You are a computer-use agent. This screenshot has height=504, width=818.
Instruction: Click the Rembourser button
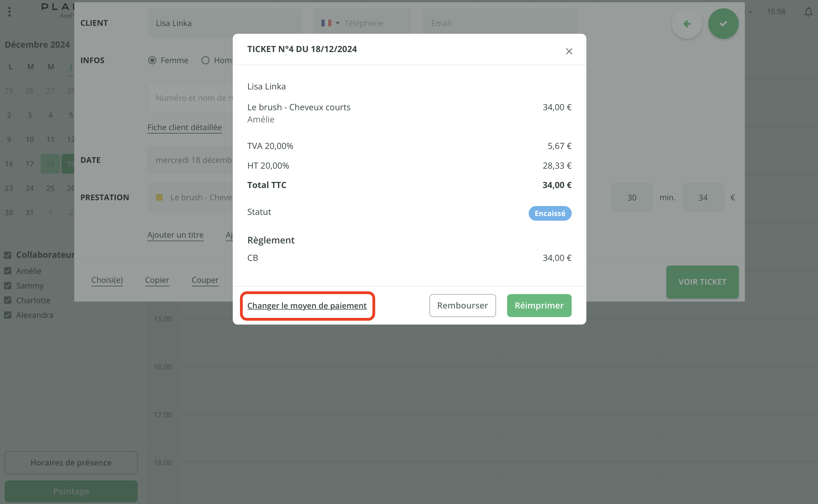pyautogui.click(x=462, y=305)
